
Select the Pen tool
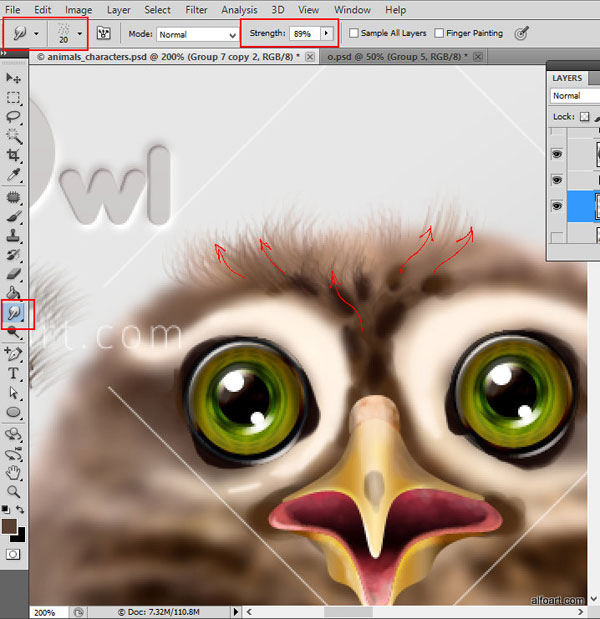click(13, 354)
